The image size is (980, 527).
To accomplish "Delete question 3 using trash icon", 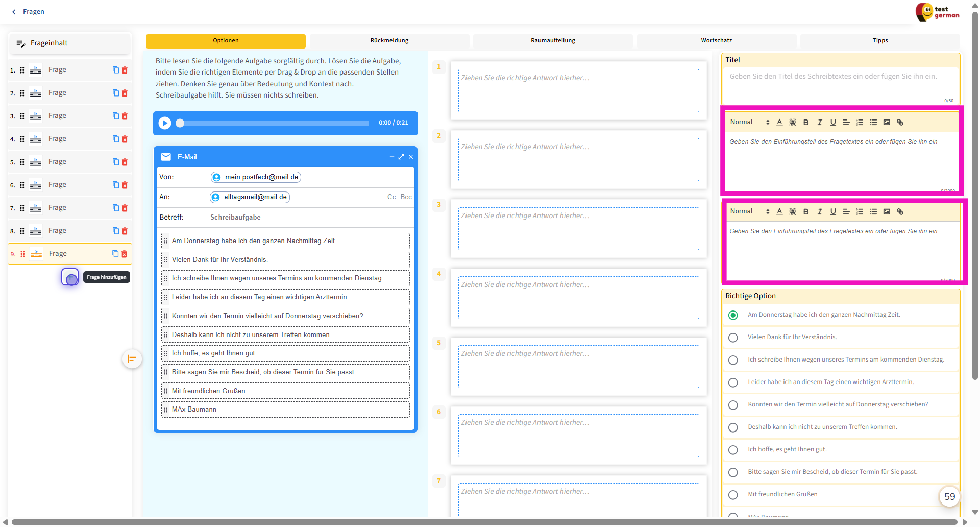I will (125, 116).
